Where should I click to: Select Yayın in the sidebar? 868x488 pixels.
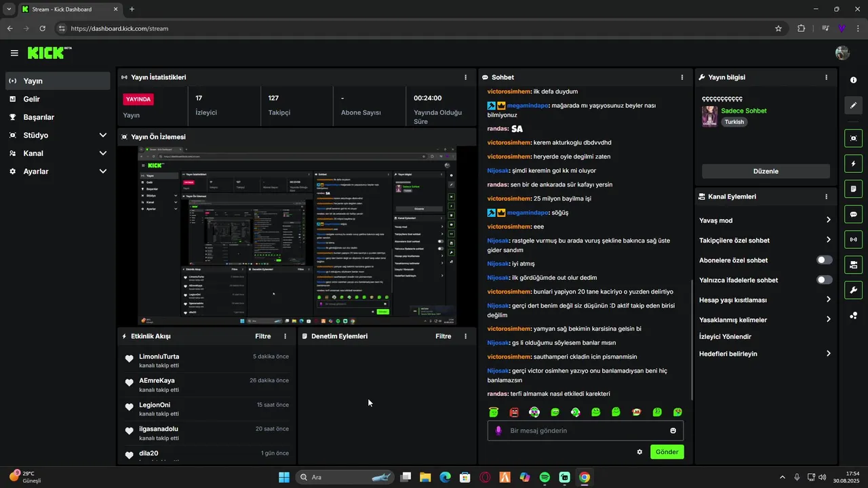58,81
